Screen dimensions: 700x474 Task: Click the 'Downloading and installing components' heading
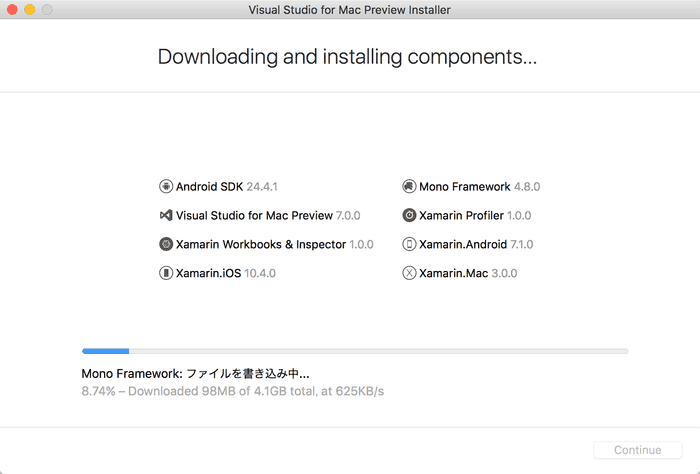pos(348,56)
